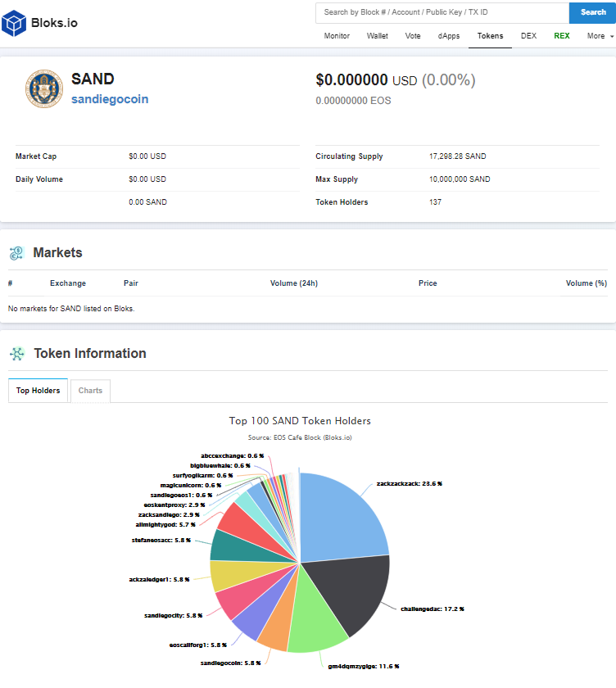Click the Circulating Supply value 17,298.28 SAND
Viewport: 616px width, 688px height.
coord(458,156)
